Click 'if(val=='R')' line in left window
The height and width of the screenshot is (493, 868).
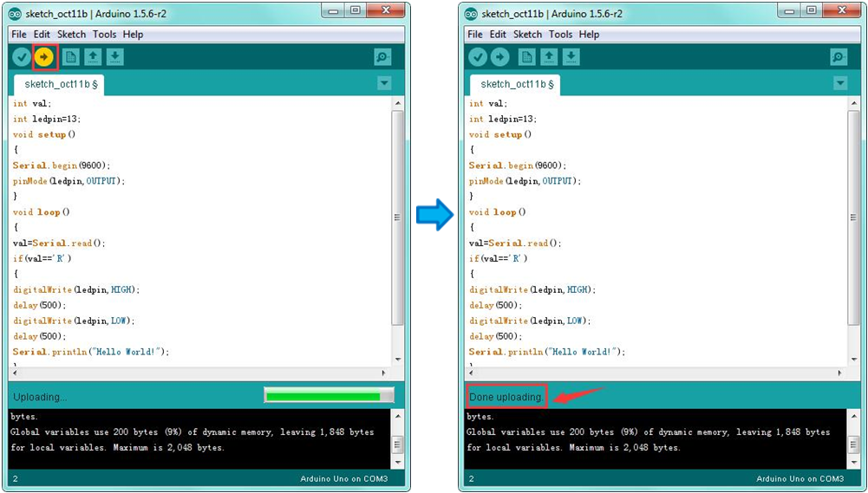click(x=42, y=258)
